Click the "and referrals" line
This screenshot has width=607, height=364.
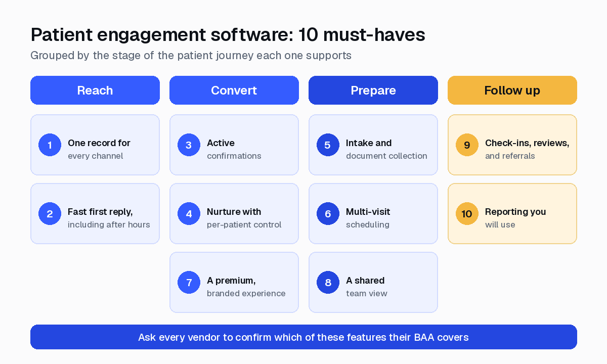510,156
